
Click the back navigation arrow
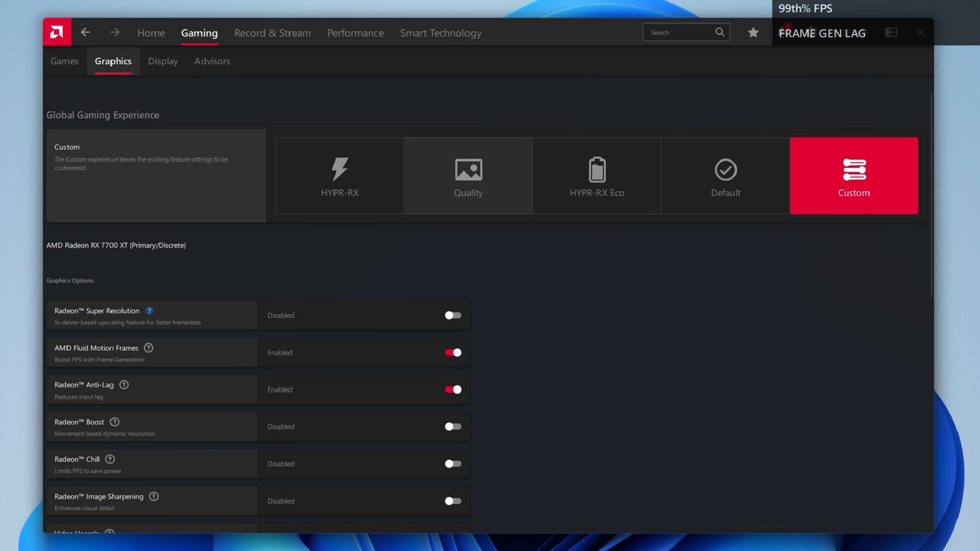pos(86,32)
